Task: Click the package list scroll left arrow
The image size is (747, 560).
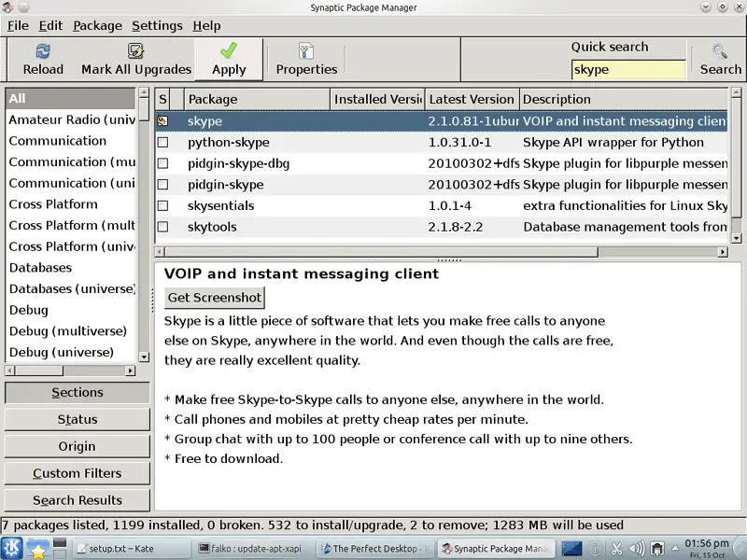Action: click(x=160, y=252)
